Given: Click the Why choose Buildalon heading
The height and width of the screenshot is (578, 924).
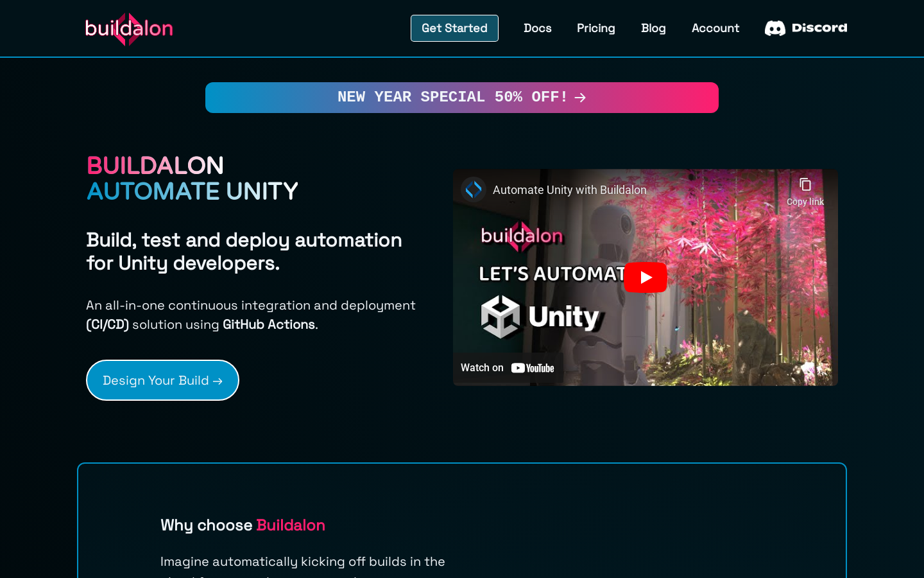Looking at the screenshot, I should click(x=243, y=525).
